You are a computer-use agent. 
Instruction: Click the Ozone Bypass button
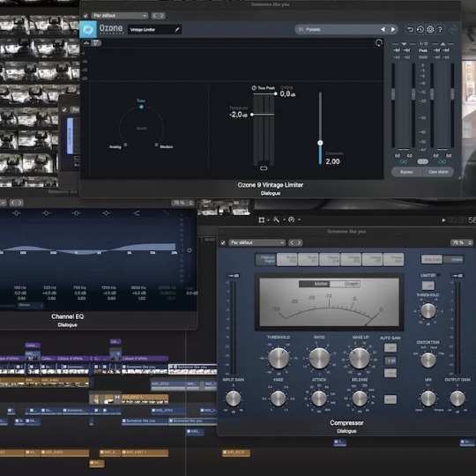(x=406, y=172)
